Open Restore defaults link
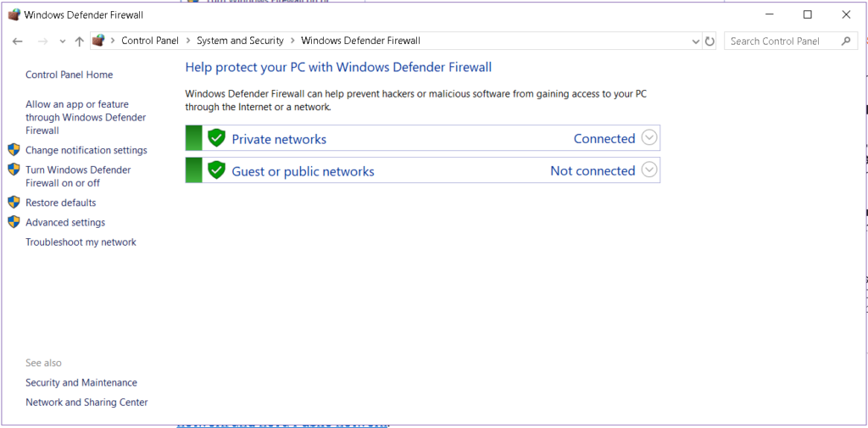 [x=61, y=203]
